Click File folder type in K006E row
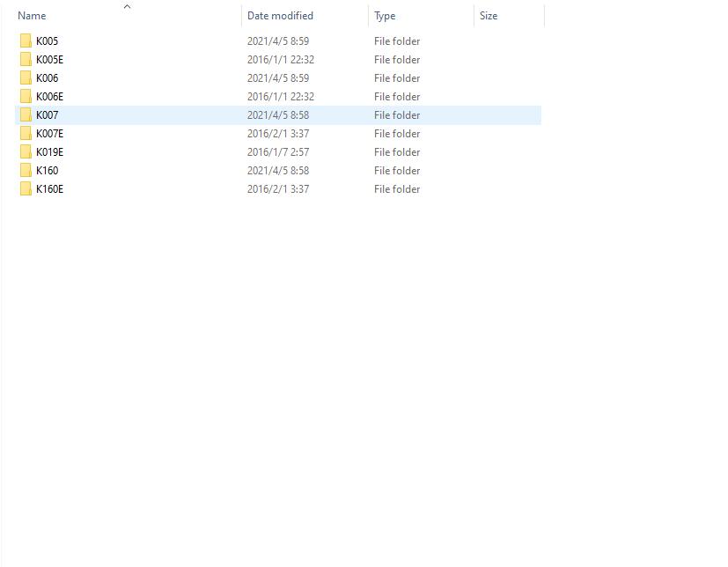 click(x=397, y=97)
